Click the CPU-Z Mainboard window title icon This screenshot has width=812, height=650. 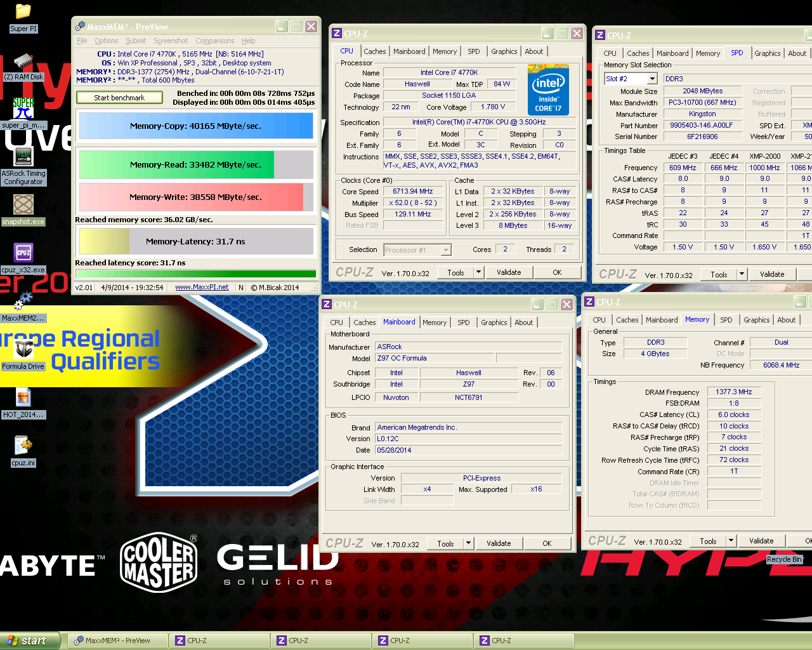click(327, 305)
